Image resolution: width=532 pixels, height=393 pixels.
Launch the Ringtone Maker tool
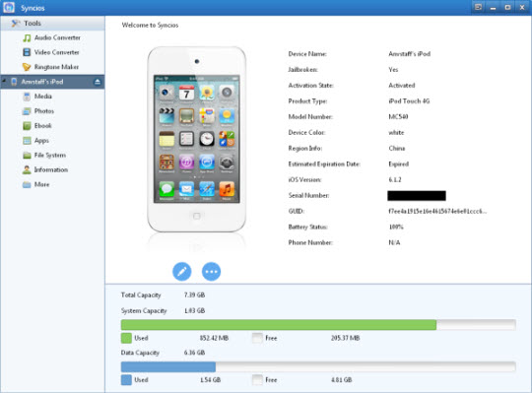click(x=50, y=67)
